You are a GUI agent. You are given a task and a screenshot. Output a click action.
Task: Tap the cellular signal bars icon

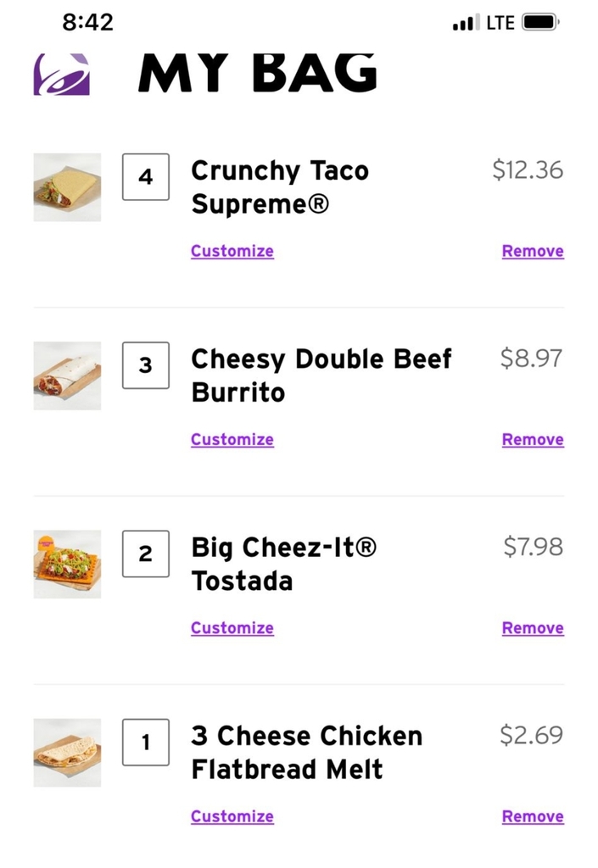pos(465,24)
